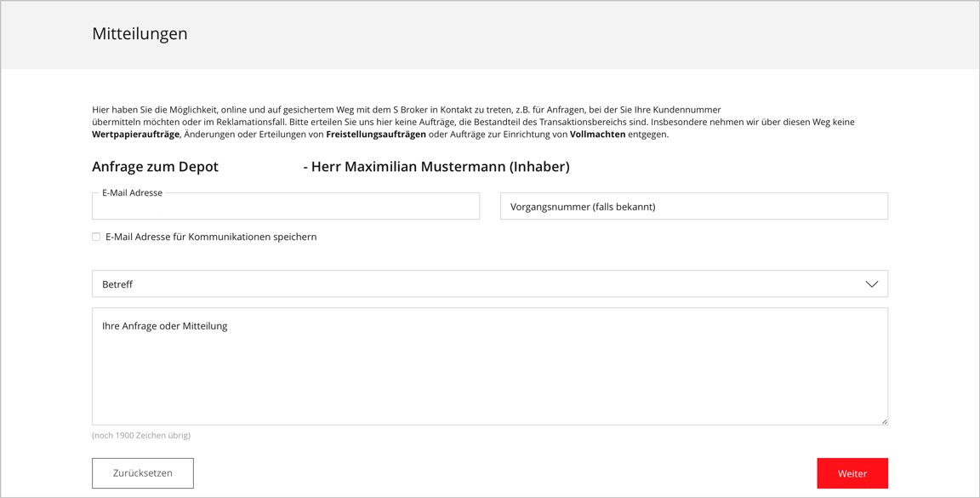Screen dimensions: 980x498
Task: Select the Mitteilungen page heading
Action: (140, 34)
